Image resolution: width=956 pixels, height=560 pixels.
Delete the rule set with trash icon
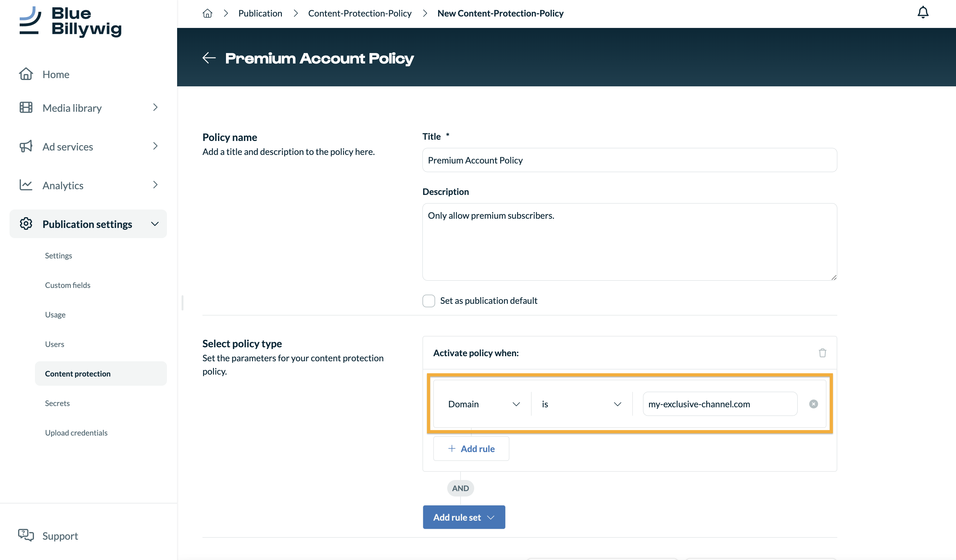[822, 353]
